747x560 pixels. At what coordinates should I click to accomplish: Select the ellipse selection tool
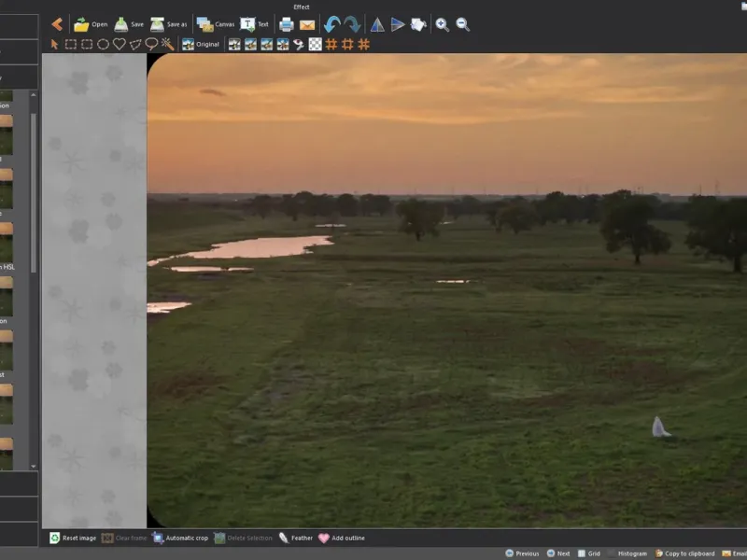point(103,44)
